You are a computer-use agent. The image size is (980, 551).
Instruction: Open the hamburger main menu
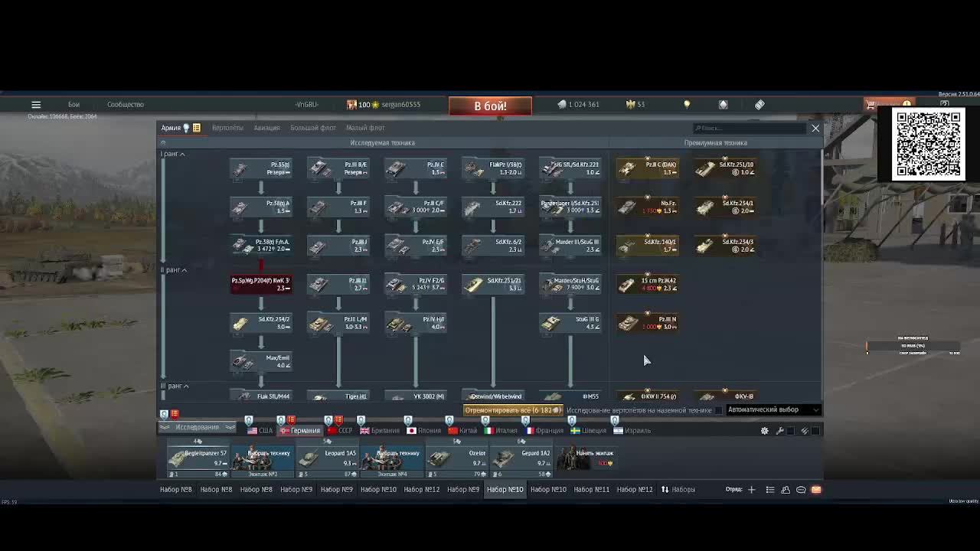click(36, 104)
